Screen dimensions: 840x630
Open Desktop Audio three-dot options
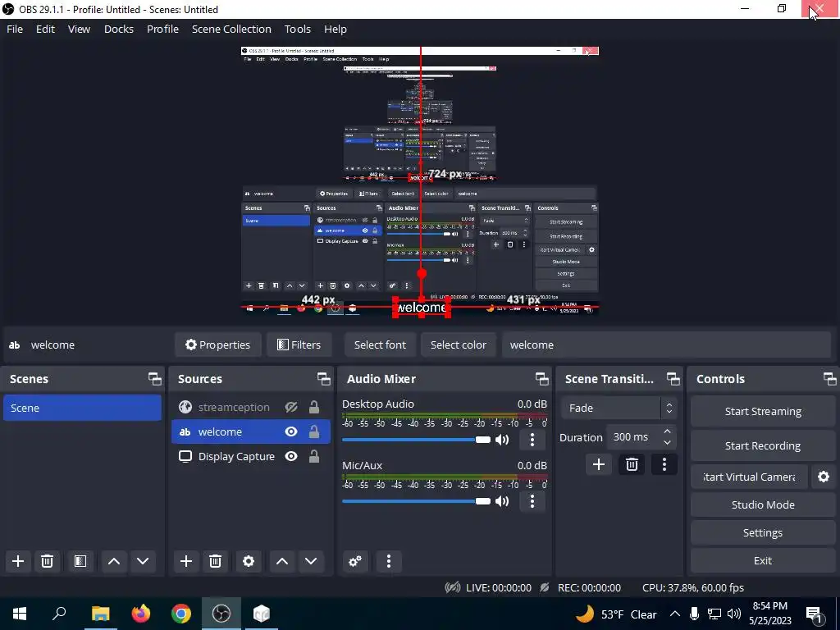(532, 440)
